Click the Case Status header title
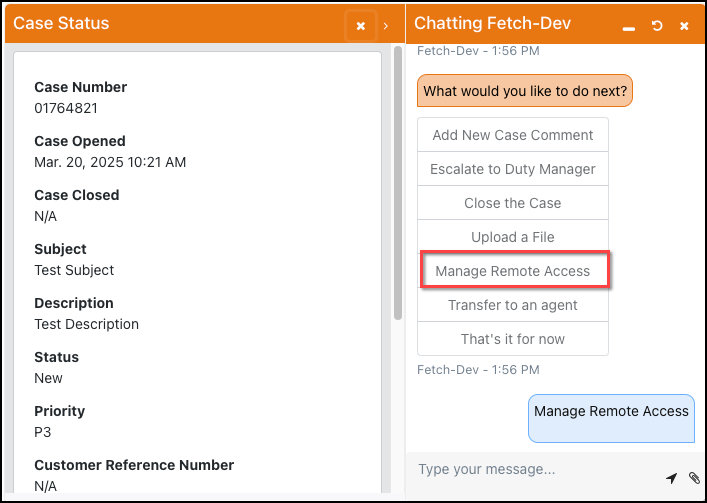This screenshot has height=503, width=707. [61, 23]
